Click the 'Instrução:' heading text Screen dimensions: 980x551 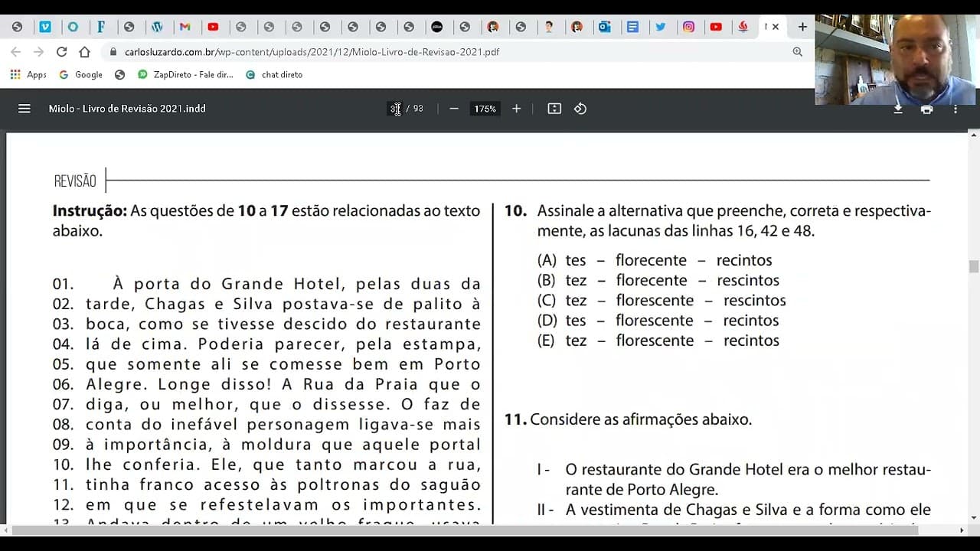[90, 210]
